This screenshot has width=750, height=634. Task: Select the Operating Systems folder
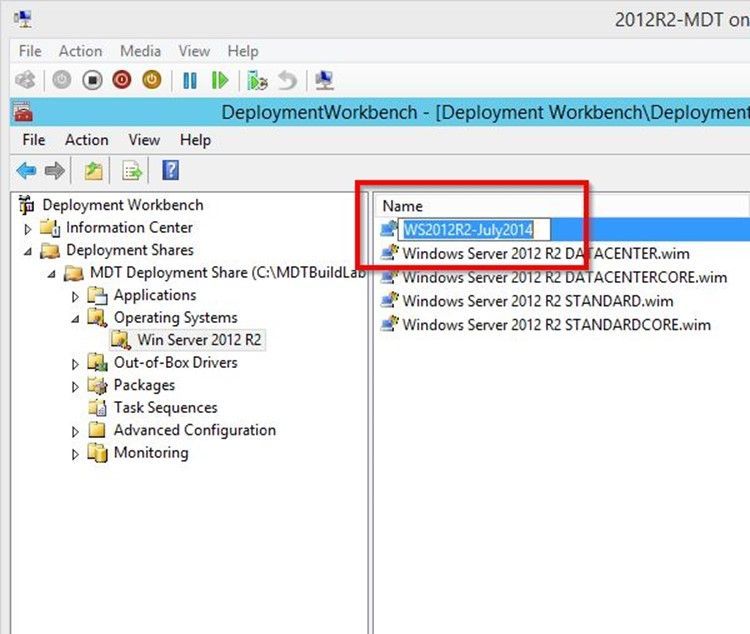(x=175, y=317)
